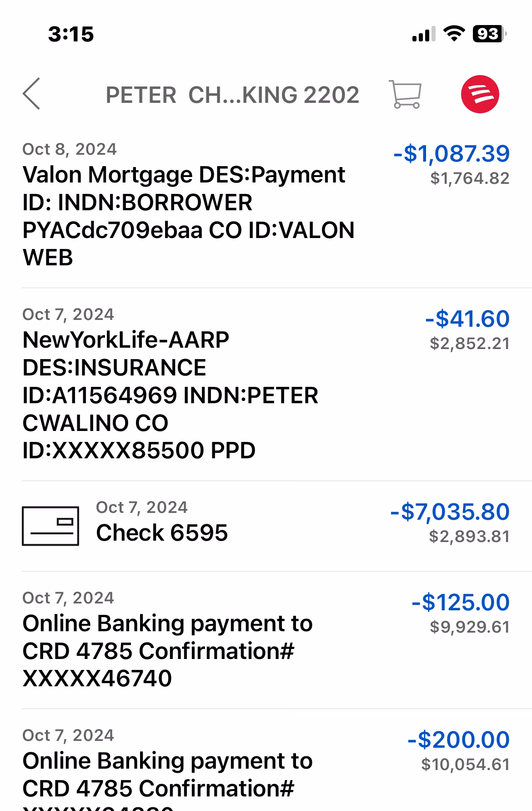Tap the cellular signal bars icon

click(423, 34)
